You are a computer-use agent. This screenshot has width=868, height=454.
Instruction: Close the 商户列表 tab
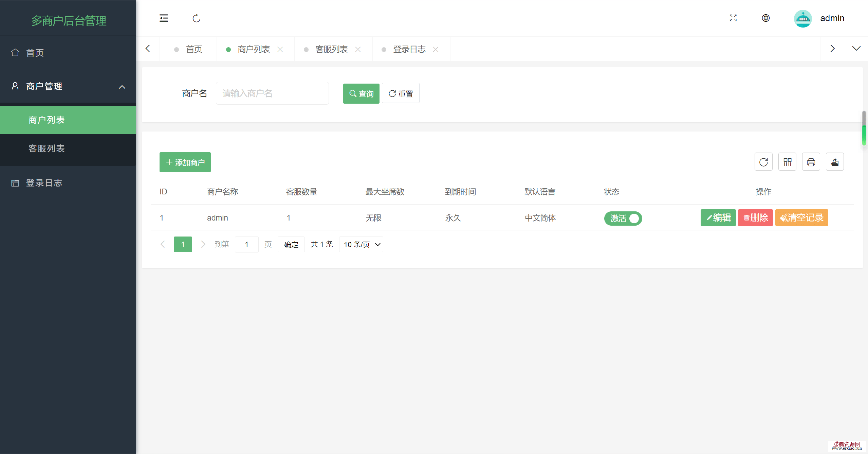[x=280, y=49]
